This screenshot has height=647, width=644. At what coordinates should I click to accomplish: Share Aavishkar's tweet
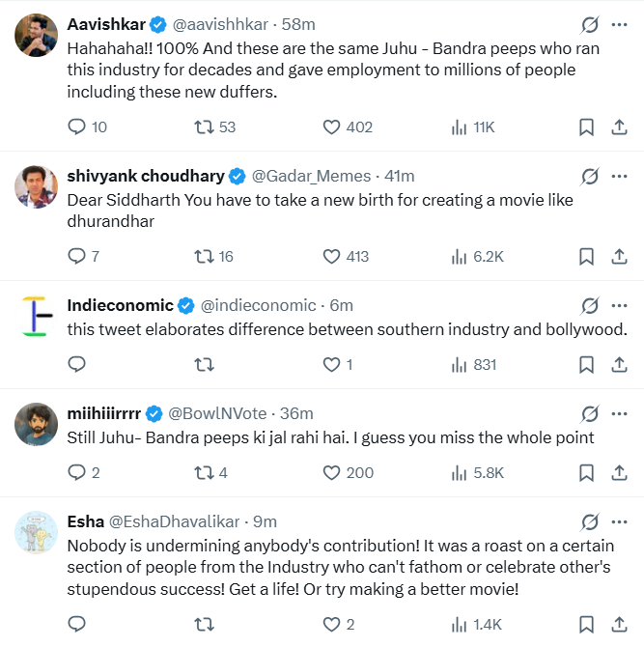pyautogui.click(x=619, y=127)
